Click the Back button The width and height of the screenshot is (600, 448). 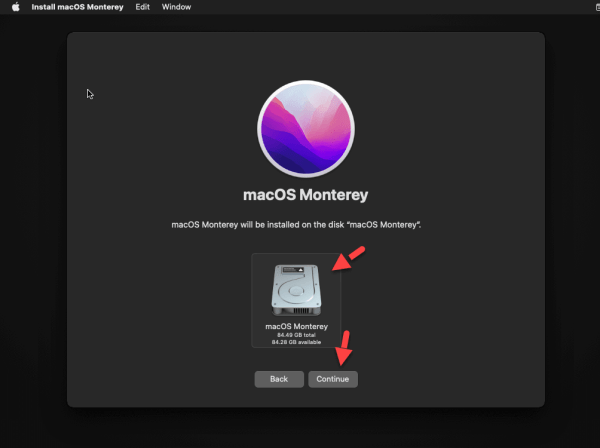[279, 379]
